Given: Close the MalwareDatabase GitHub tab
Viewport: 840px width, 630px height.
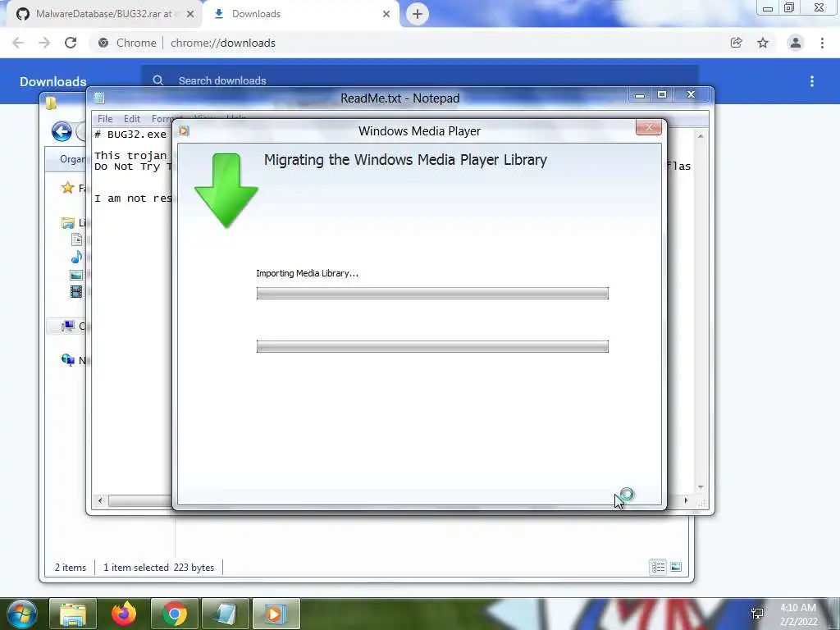Looking at the screenshot, I should [x=190, y=14].
